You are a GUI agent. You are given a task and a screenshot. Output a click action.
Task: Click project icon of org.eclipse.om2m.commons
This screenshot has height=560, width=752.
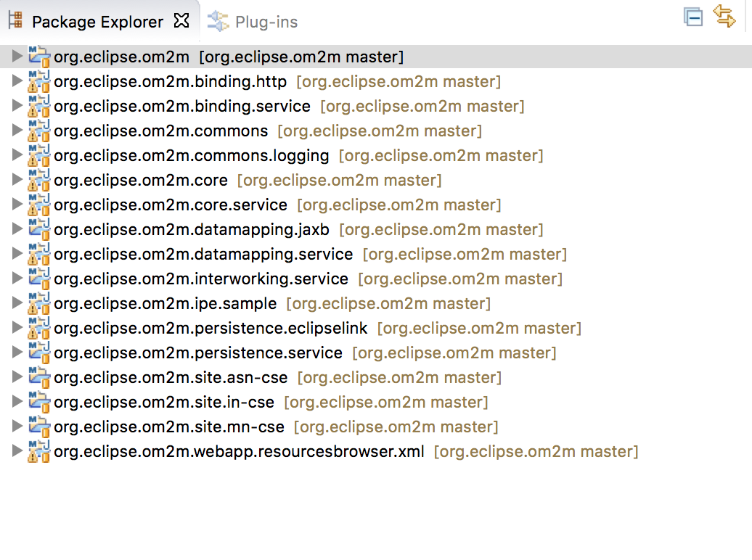click(x=38, y=131)
